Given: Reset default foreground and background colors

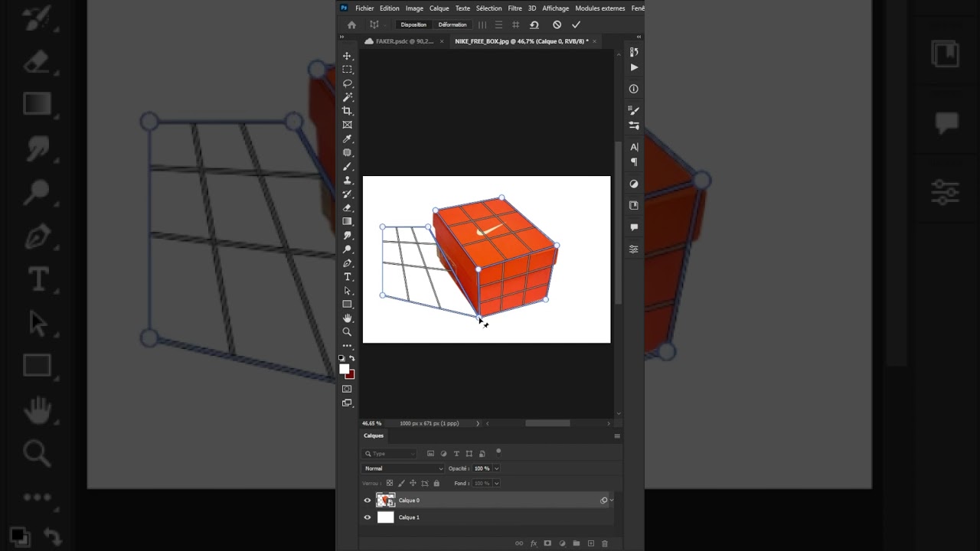Looking at the screenshot, I should pos(342,358).
